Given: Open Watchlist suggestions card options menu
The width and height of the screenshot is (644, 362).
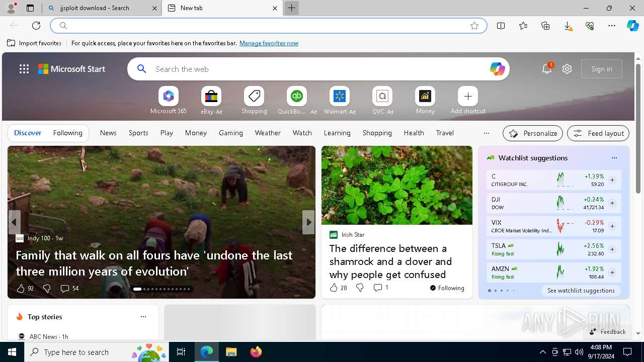Looking at the screenshot, I should click(x=614, y=158).
